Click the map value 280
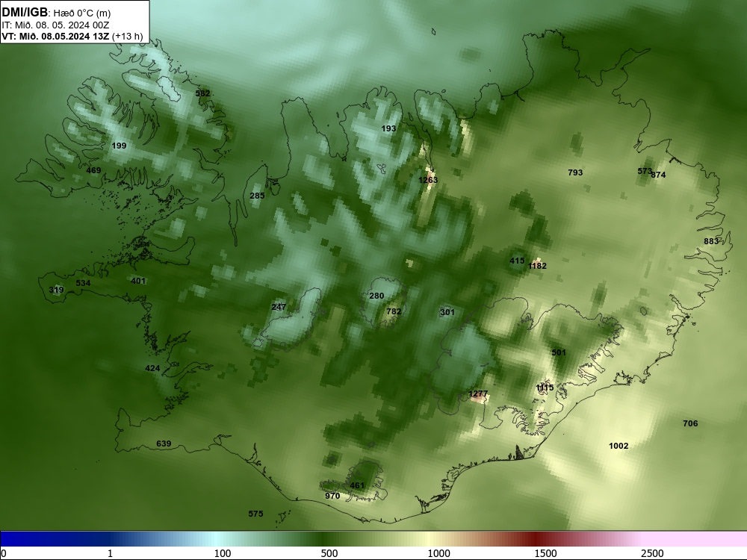The width and height of the screenshot is (747, 560). click(x=376, y=296)
